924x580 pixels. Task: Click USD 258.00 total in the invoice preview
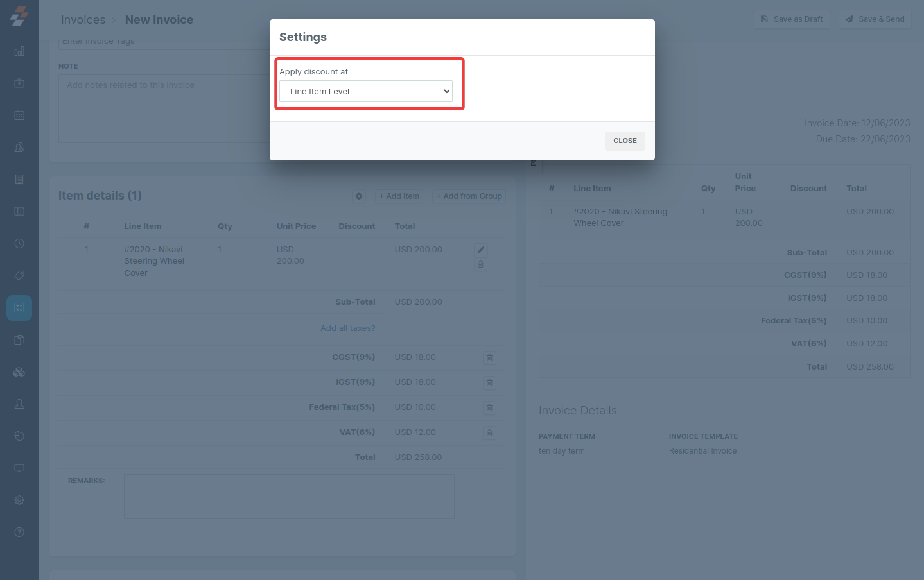click(x=870, y=367)
